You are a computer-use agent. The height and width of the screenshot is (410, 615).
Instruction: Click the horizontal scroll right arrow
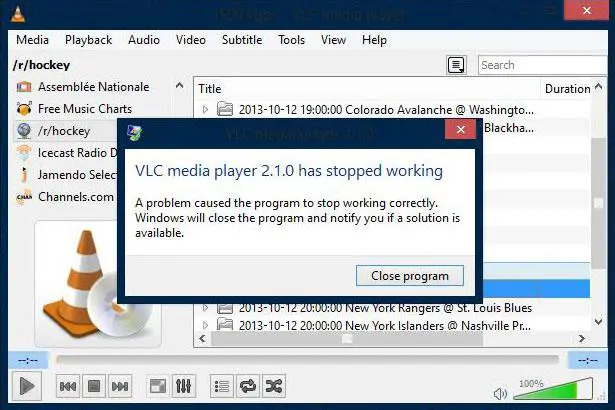point(582,339)
